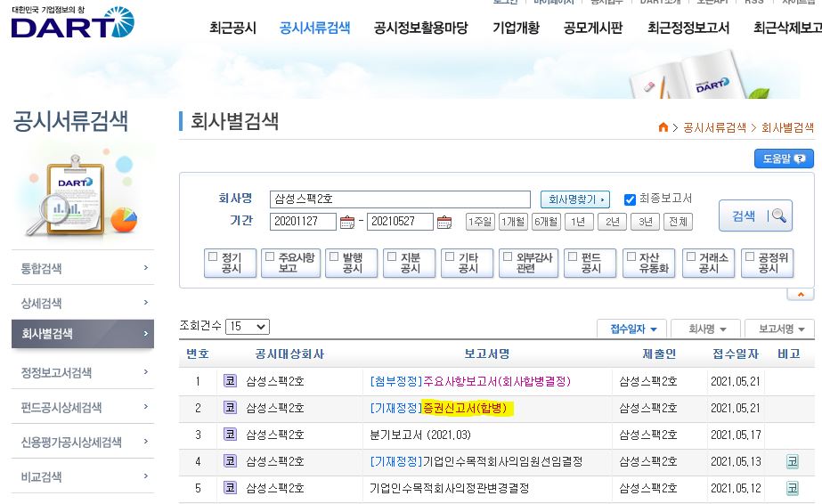Open 비교검색 in the sidebar
This screenshot has width=822, height=504.
pyautogui.click(x=83, y=476)
